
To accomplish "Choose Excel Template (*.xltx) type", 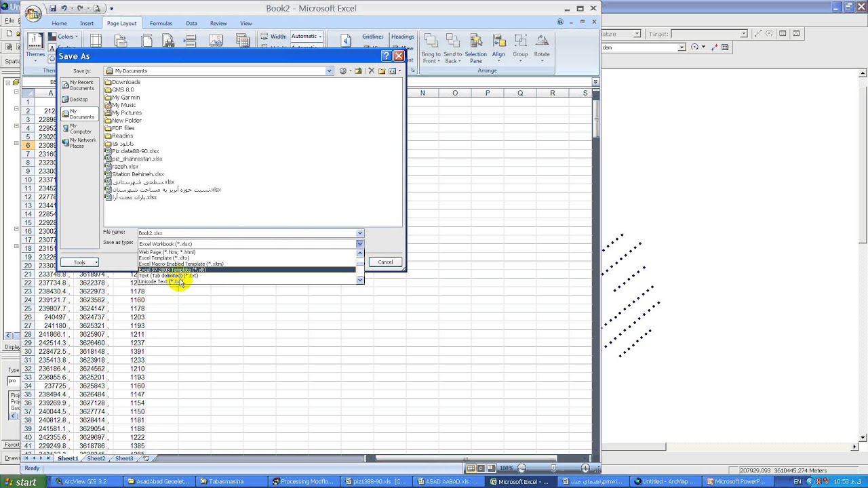I will click(x=248, y=258).
